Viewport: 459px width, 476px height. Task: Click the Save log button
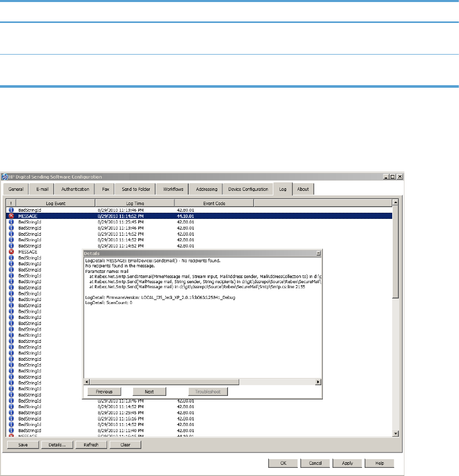pyautogui.click(x=23, y=445)
